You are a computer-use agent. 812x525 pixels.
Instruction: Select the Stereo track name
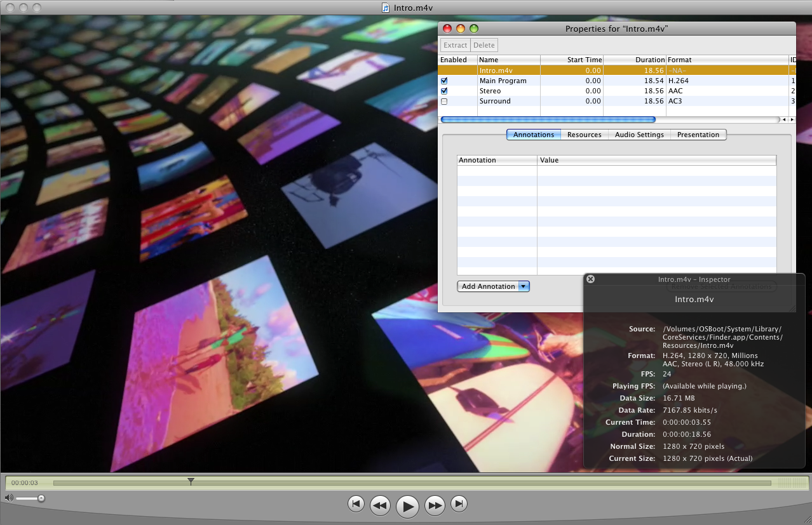tap(490, 91)
